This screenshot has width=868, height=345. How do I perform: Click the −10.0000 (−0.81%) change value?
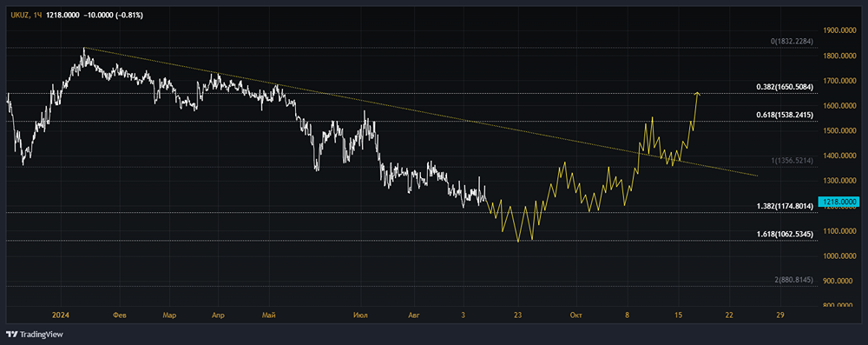click(x=113, y=16)
